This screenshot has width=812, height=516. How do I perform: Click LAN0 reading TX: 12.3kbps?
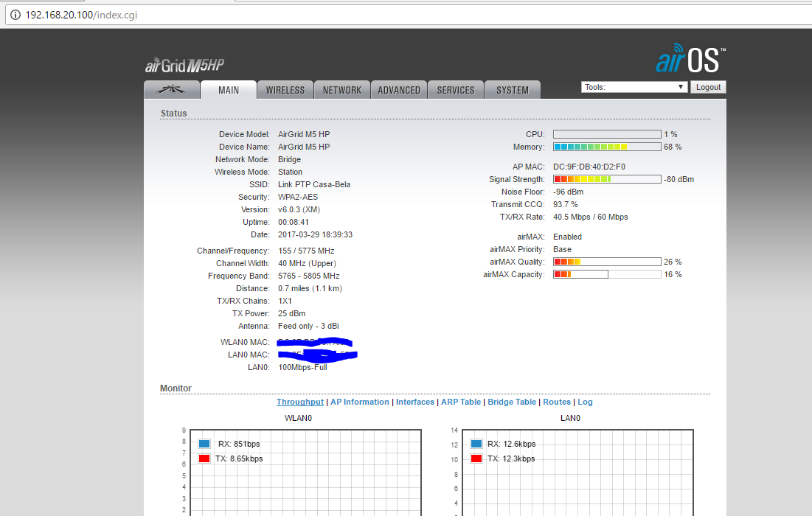click(x=510, y=459)
